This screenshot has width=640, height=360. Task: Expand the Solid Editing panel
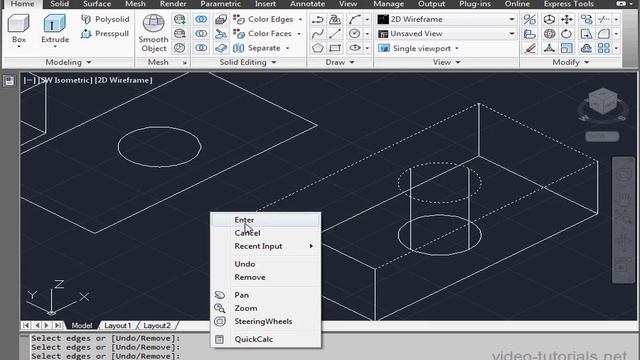coord(248,62)
